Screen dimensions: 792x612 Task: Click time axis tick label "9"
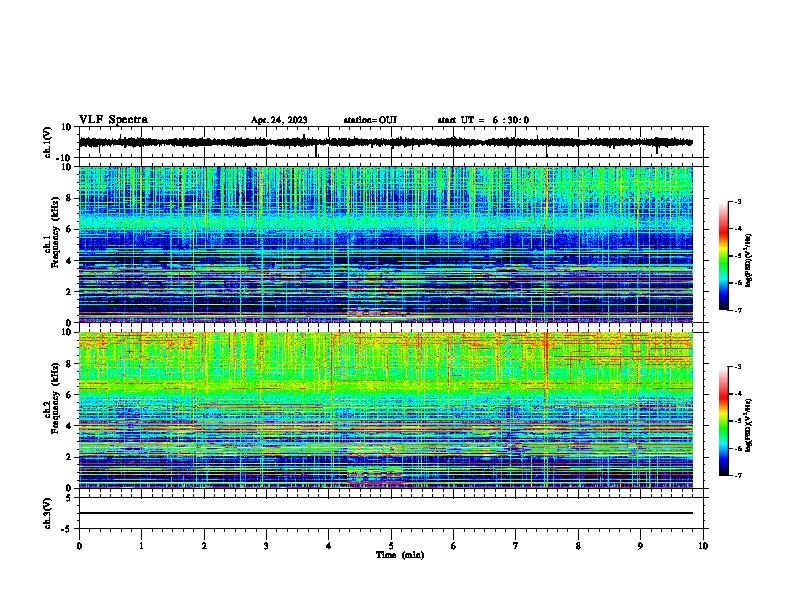pyautogui.click(x=640, y=546)
